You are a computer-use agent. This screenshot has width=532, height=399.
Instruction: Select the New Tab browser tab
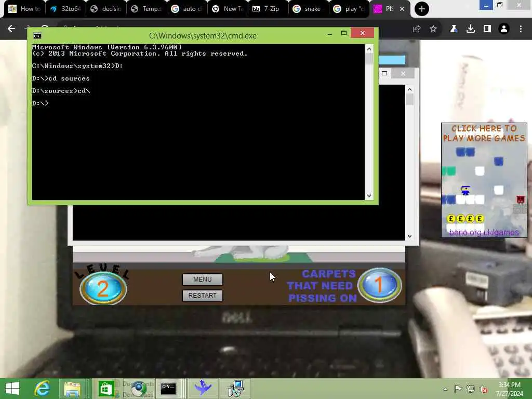(x=228, y=9)
